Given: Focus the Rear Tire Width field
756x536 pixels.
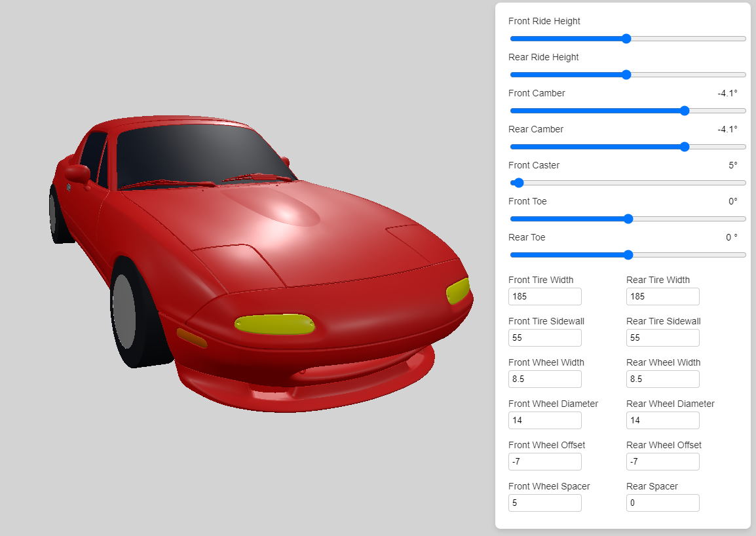Looking at the screenshot, I should click(662, 297).
